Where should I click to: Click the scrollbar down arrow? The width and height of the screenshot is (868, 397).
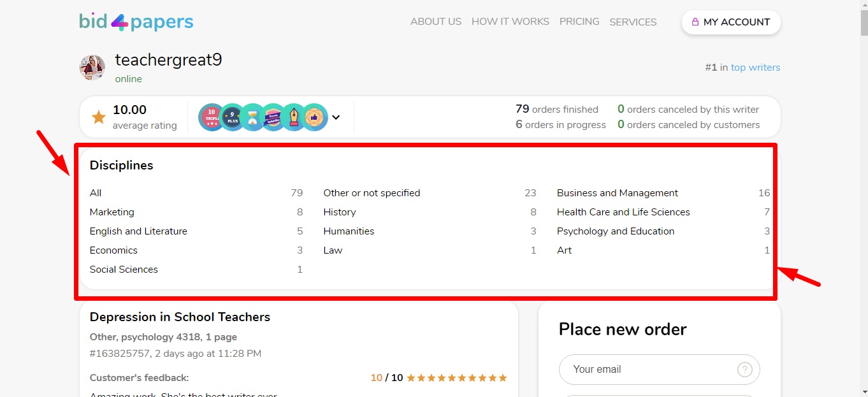(864, 392)
